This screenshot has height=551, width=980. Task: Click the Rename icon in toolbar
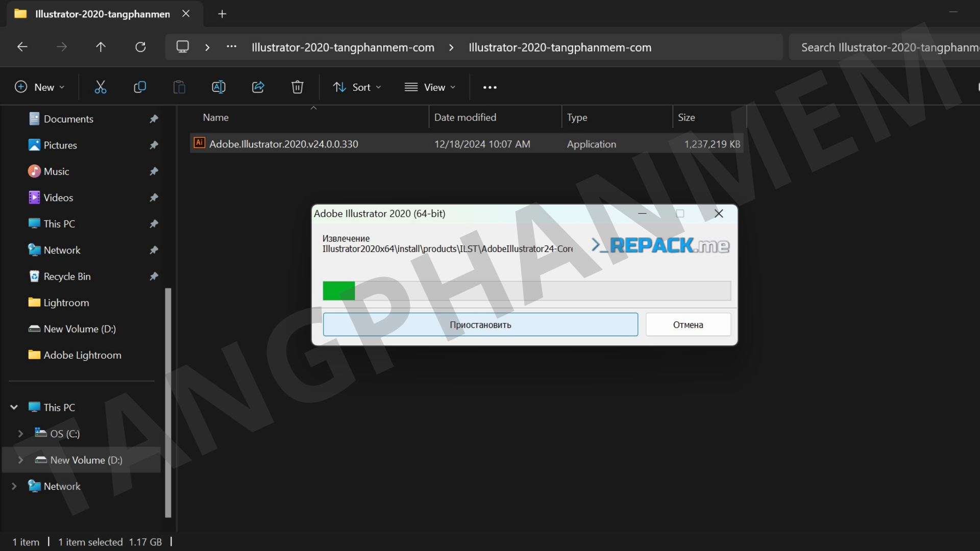coord(218,87)
